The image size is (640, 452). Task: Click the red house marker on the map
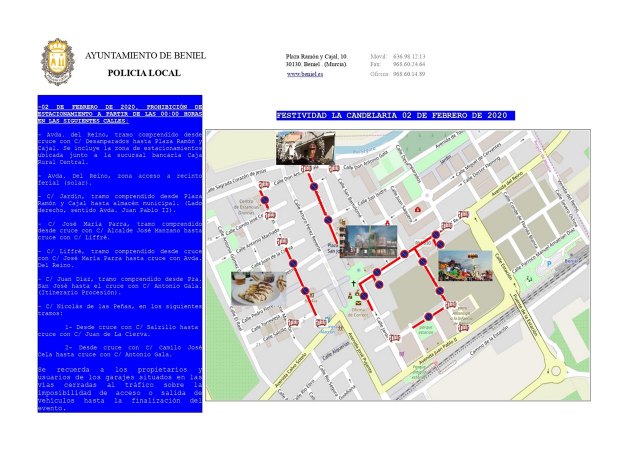[417, 209]
